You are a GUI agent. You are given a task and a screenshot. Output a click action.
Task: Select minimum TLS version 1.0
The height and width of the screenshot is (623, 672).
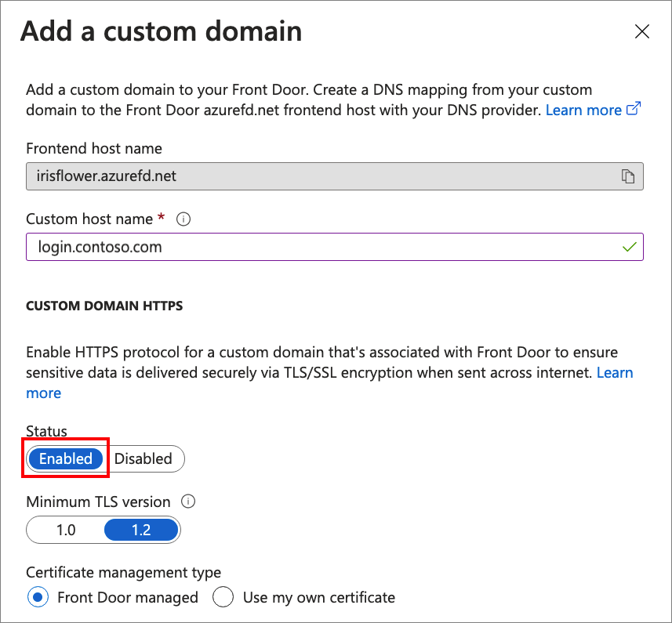pyautogui.click(x=66, y=530)
